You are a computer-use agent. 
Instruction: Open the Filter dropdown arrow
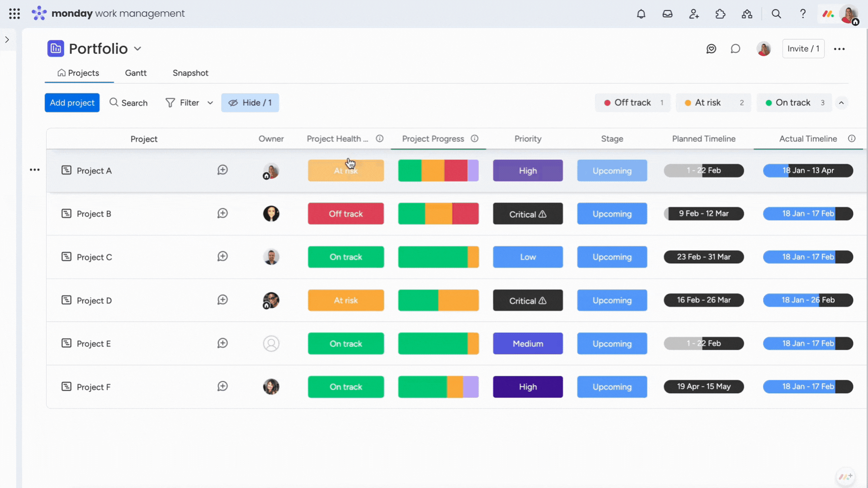click(x=210, y=103)
